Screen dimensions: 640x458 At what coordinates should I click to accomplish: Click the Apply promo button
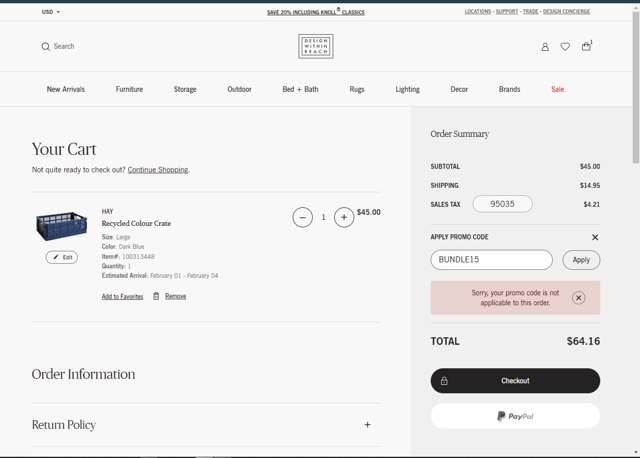click(581, 260)
